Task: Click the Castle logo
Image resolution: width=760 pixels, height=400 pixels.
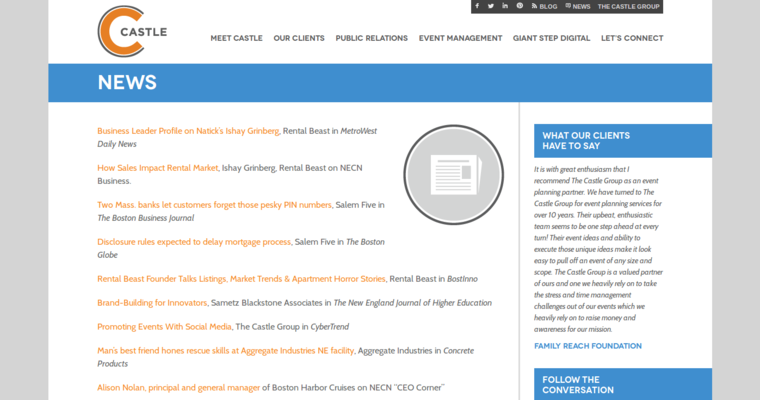Action: pos(132,32)
